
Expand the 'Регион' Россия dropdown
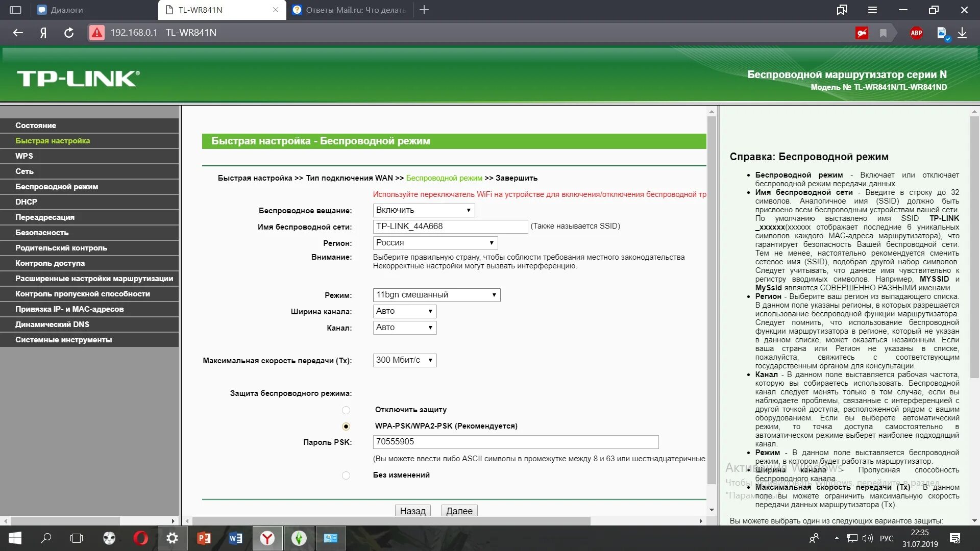pos(435,243)
